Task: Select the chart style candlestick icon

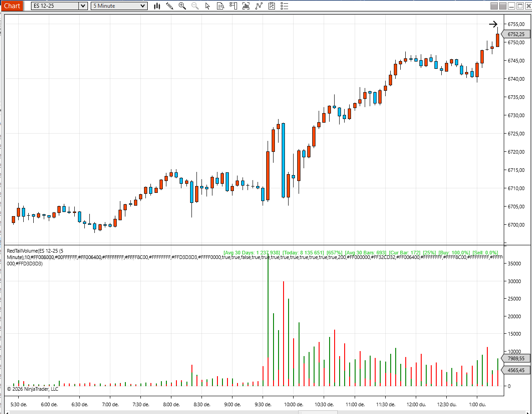Action: pos(157,6)
